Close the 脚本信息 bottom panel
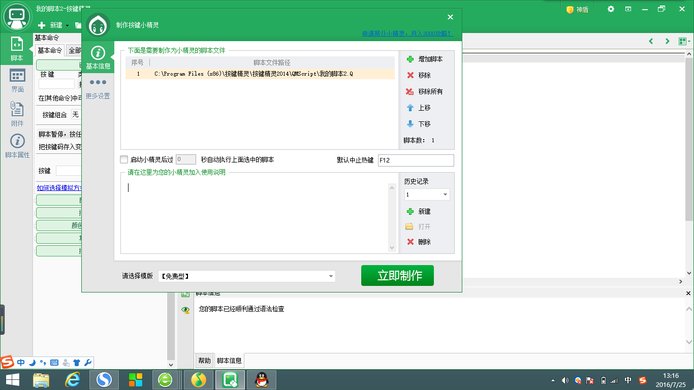Screen dimensions: 694x390 point(688,293)
